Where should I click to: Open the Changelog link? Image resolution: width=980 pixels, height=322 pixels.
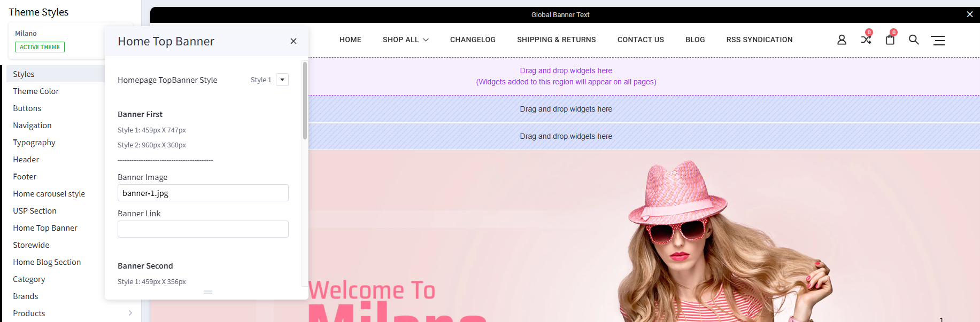pyautogui.click(x=473, y=40)
